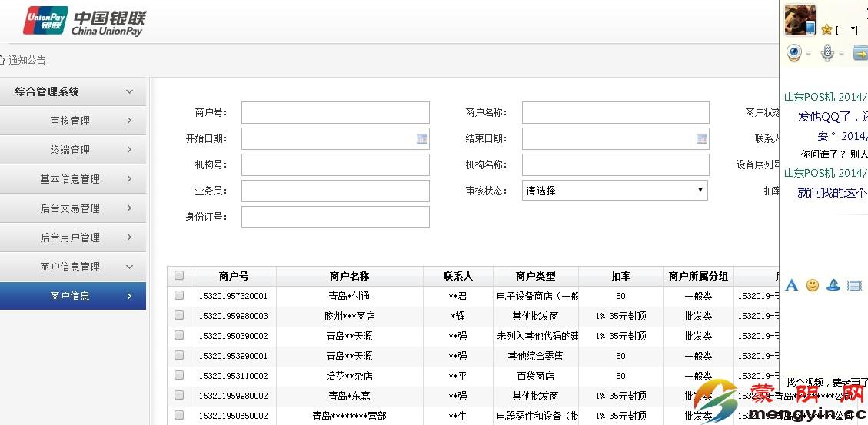The image size is (868, 425).
Task: Open the emoji smiley picker in chat
Action: (813, 285)
